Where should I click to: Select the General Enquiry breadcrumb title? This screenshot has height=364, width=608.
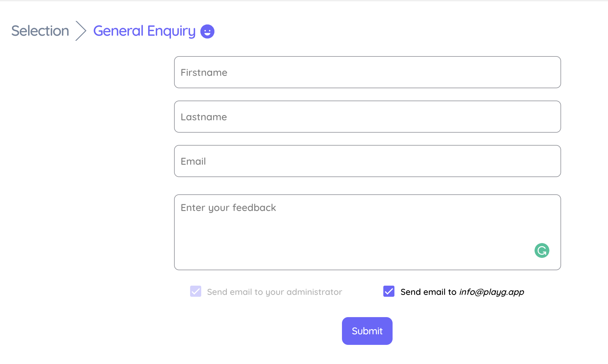144,31
